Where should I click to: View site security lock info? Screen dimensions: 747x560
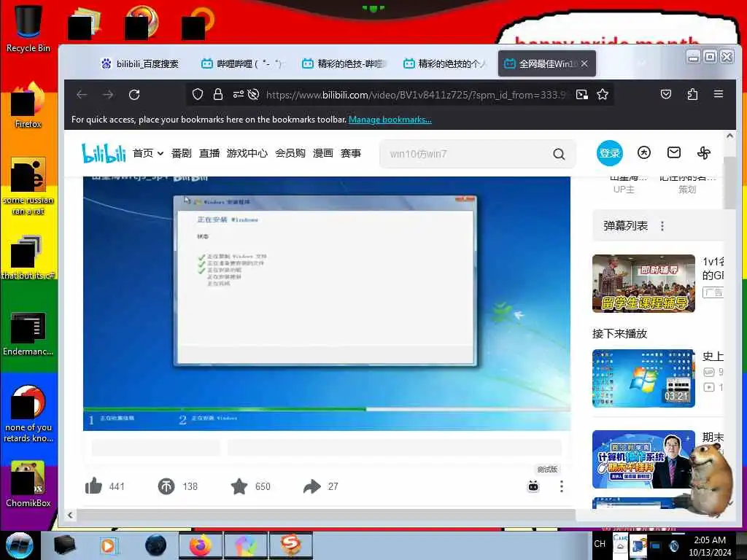click(x=218, y=94)
